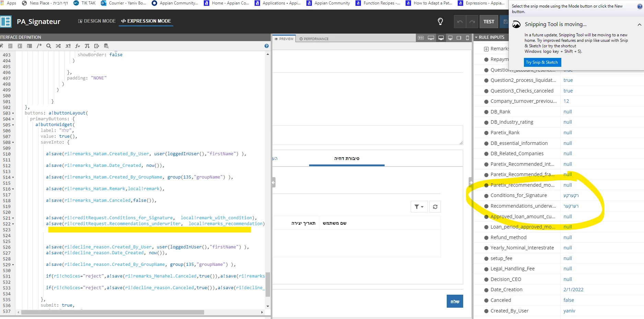Open the editor help question mark icon
This screenshot has height=319, width=644.
[x=267, y=46]
